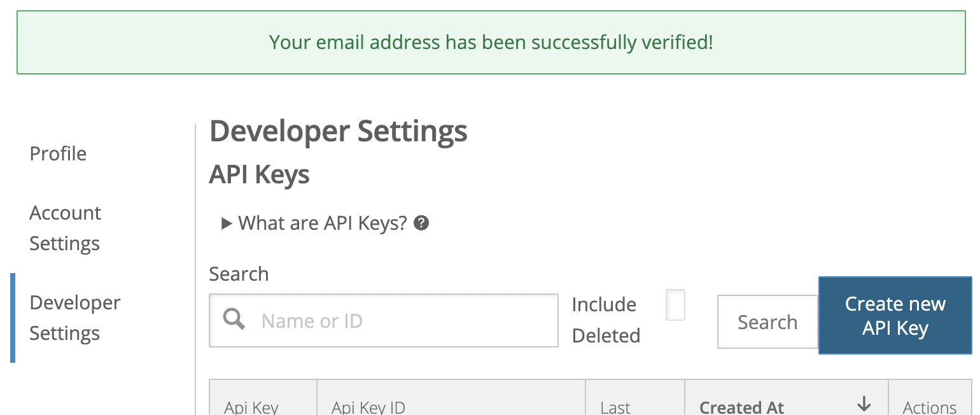Click the email verified success banner
This screenshot has width=980, height=415.
coord(491,43)
